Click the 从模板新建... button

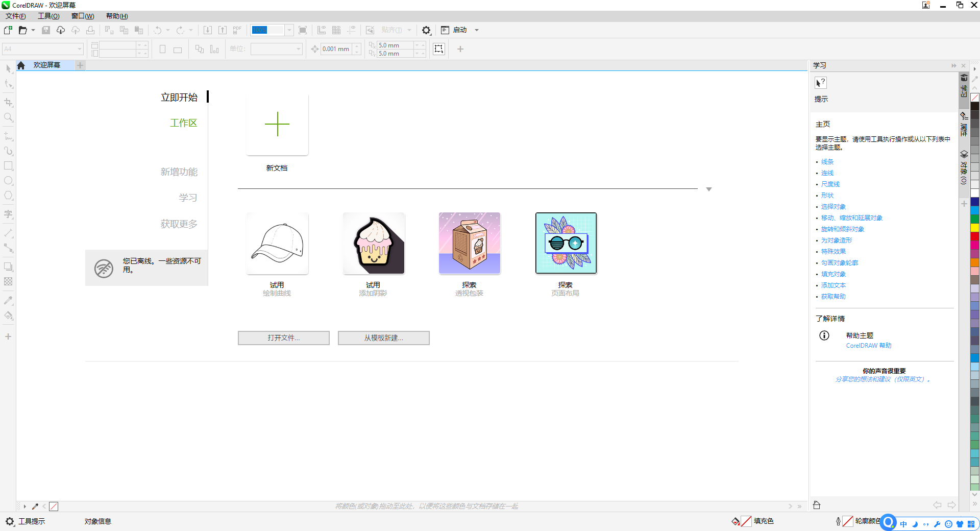click(383, 338)
